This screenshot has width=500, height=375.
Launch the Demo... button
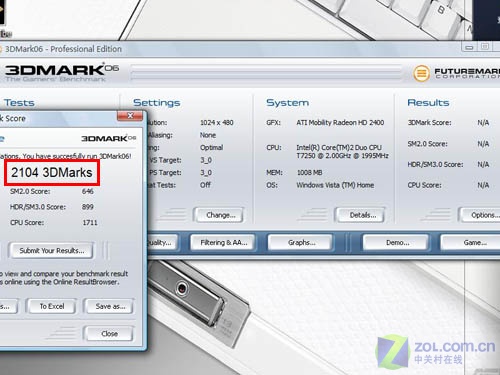[397, 242]
